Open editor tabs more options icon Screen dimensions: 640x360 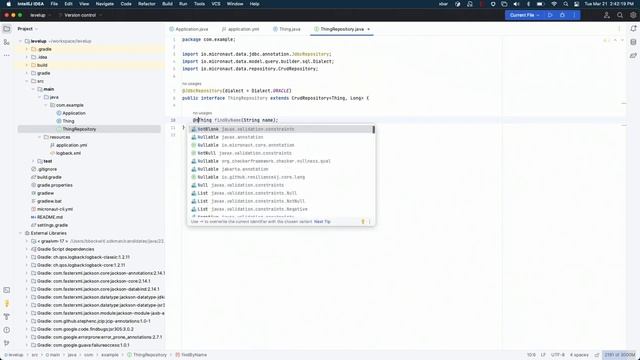(619, 29)
